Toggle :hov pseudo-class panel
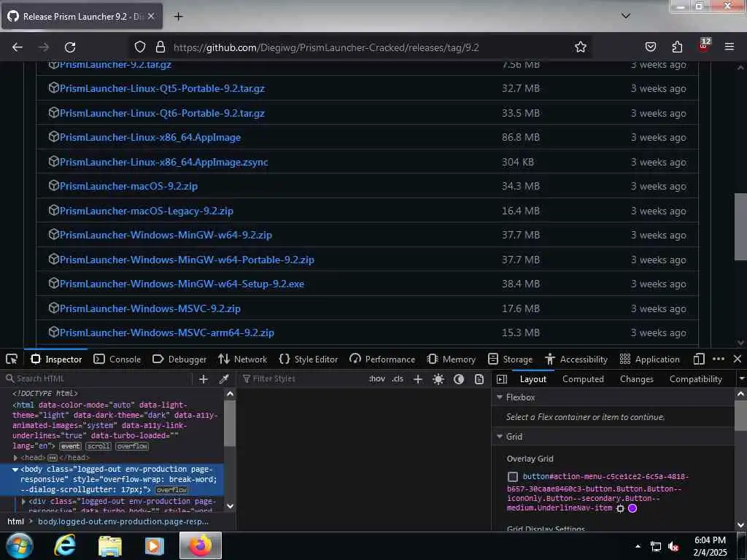 point(377,379)
